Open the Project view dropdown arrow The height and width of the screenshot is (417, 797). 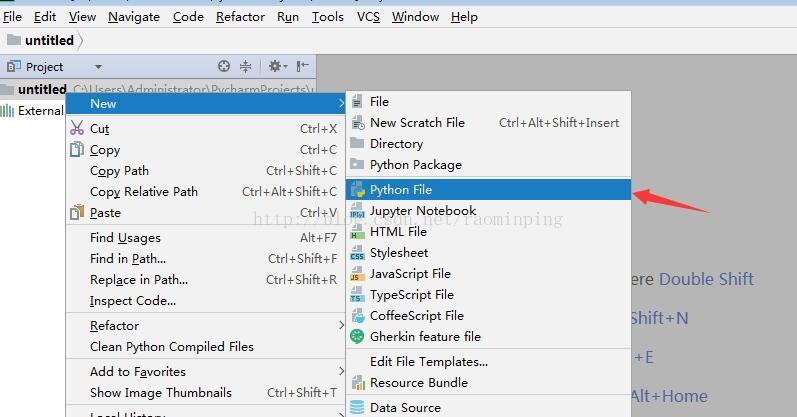pyautogui.click(x=98, y=67)
